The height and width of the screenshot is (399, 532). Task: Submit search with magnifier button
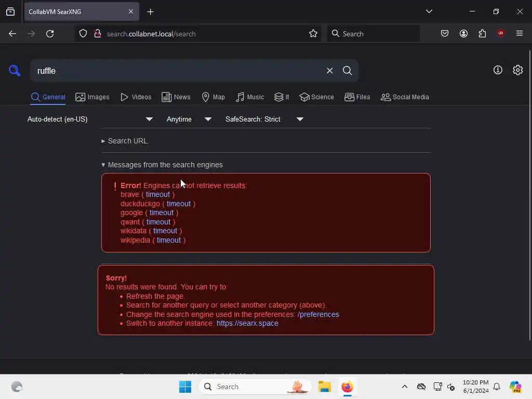click(x=347, y=71)
